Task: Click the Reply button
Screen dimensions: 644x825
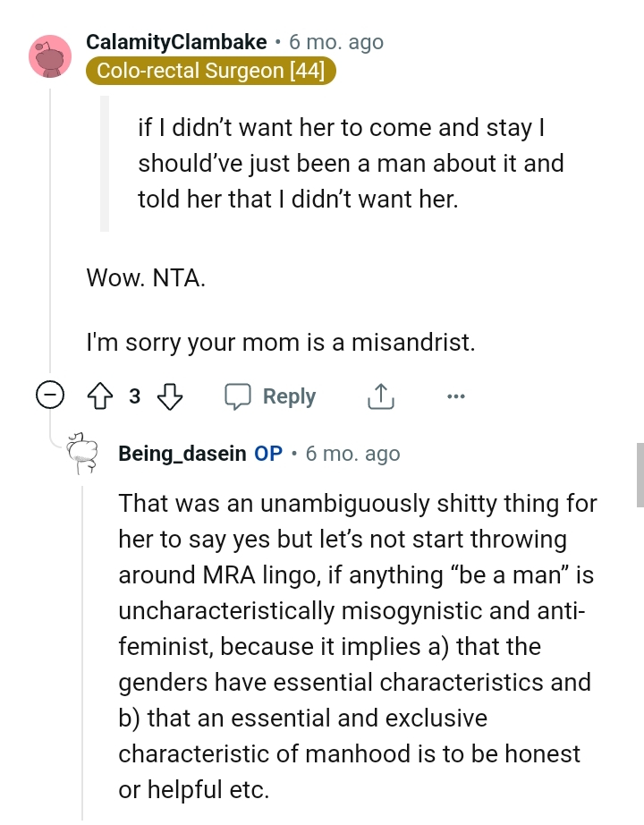Action: click(x=288, y=395)
